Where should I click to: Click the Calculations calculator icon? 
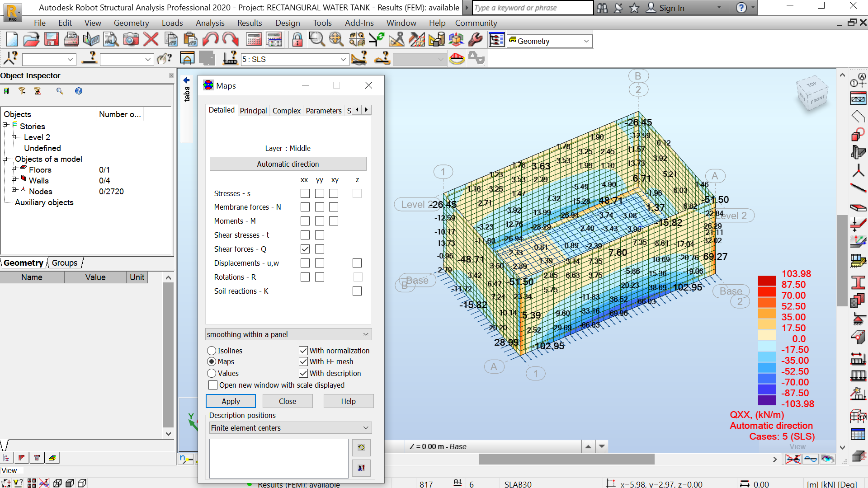pos(254,40)
